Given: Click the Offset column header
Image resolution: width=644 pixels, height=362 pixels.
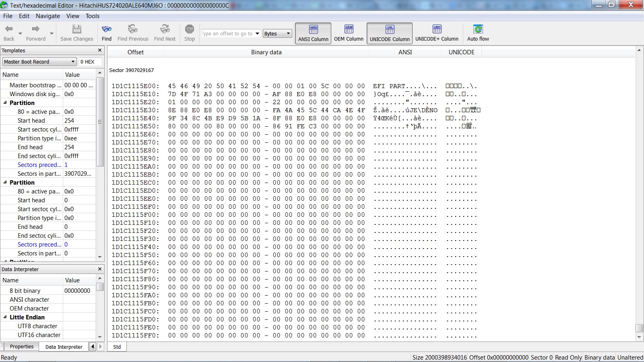Looking at the screenshot, I should coord(136,52).
